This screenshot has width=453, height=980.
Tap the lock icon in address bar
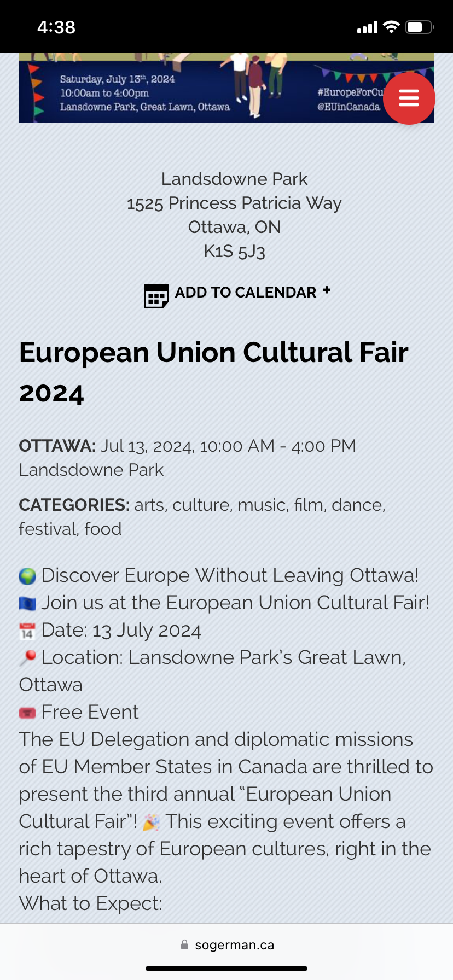pos(184,944)
